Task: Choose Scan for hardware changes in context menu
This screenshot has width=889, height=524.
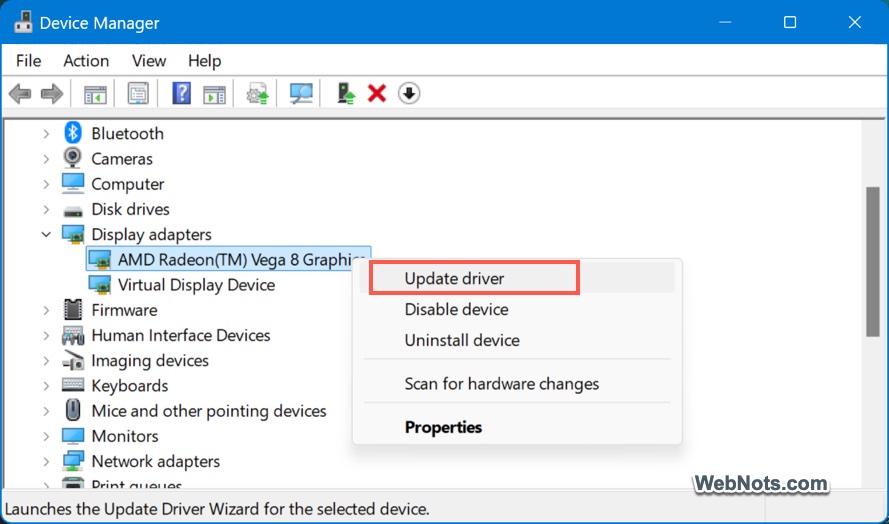Action: pos(517,384)
